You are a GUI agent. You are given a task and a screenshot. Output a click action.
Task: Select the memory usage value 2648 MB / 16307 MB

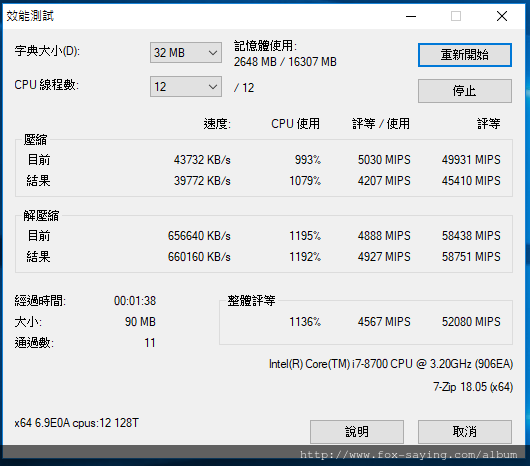click(285, 62)
